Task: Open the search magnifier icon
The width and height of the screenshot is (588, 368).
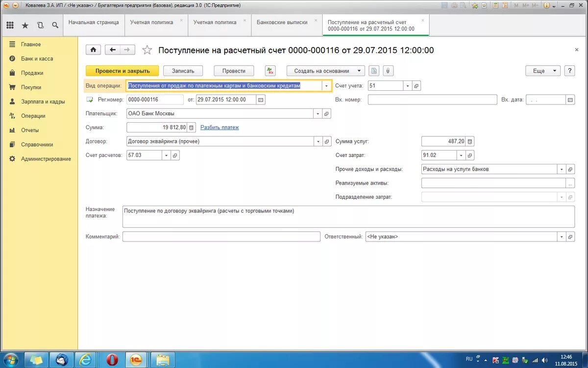Action: coord(55,25)
